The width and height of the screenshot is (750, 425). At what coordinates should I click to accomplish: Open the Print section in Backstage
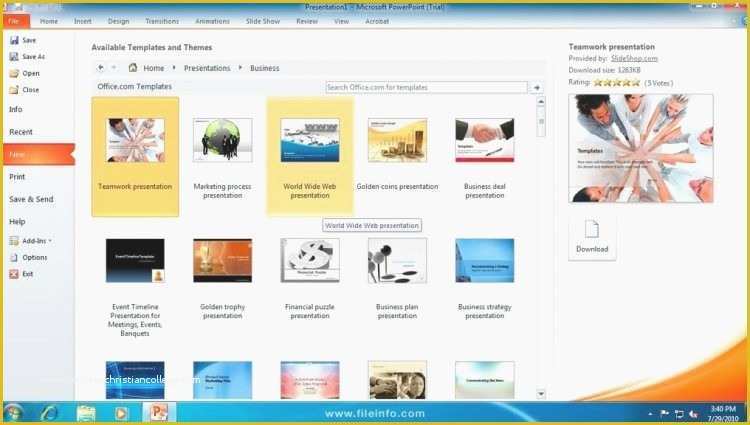coord(17,176)
